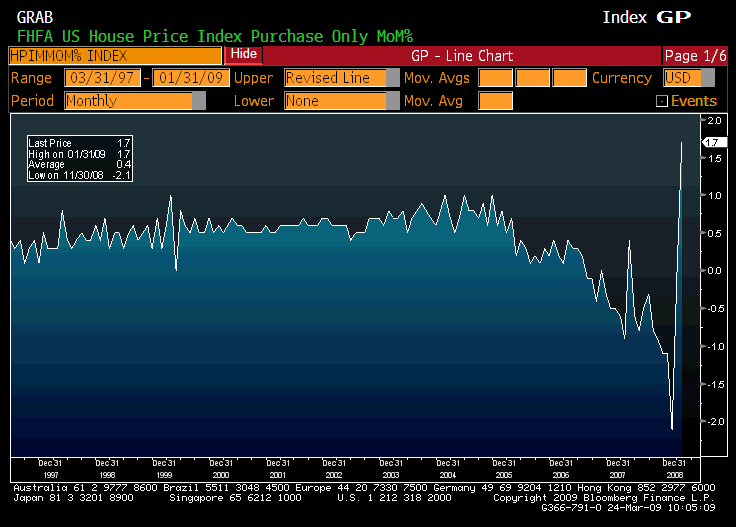
Task: Edit the range end date 01/31/09
Action: click(191, 78)
